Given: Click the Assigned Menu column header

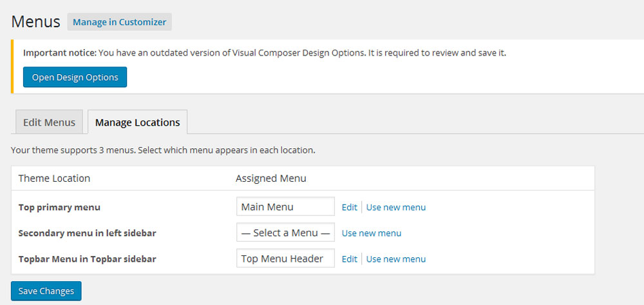Looking at the screenshot, I should pyautogui.click(x=270, y=178).
